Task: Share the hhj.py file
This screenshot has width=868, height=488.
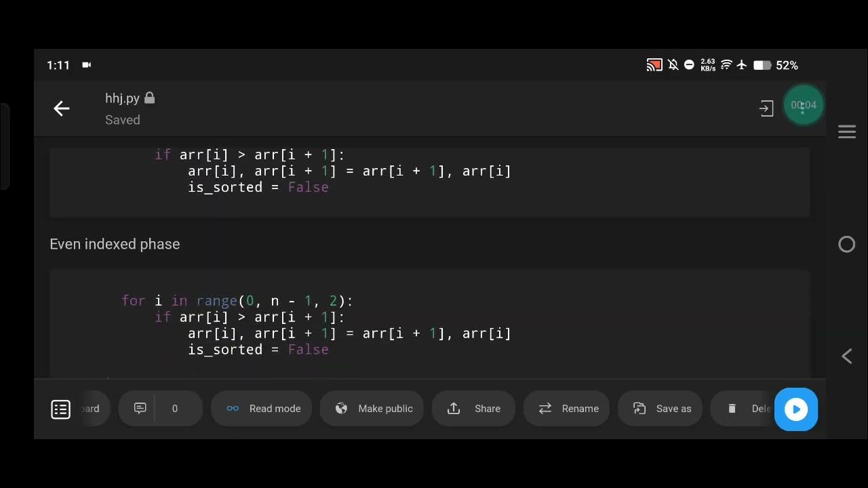Action: click(473, 409)
